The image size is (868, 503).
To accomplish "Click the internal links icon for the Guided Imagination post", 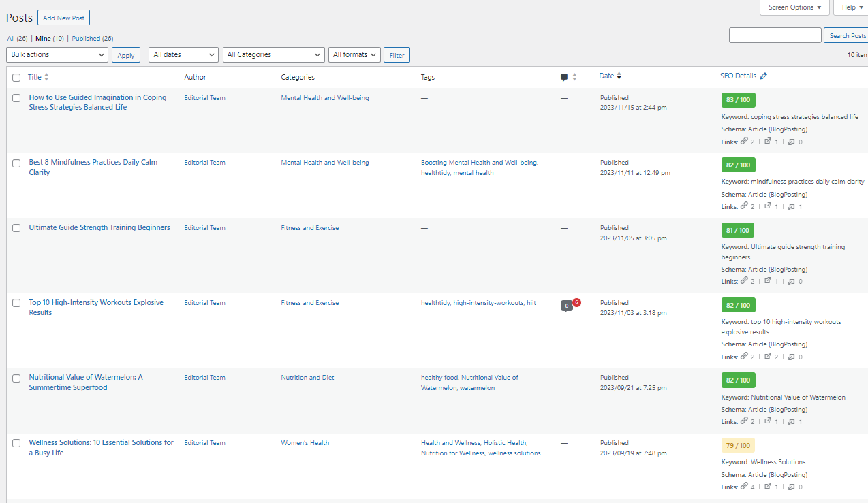I will (744, 142).
